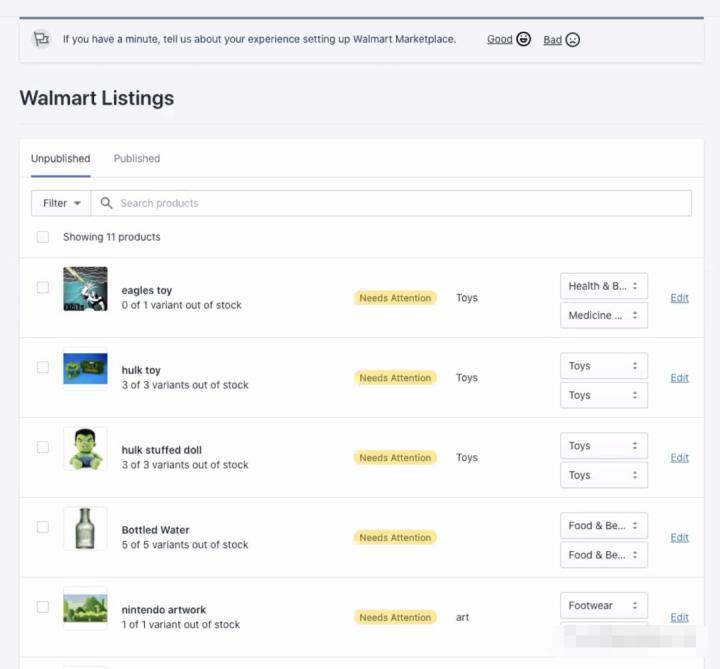Tick the select-all products checkbox
The width and height of the screenshot is (720, 669).
[43, 237]
